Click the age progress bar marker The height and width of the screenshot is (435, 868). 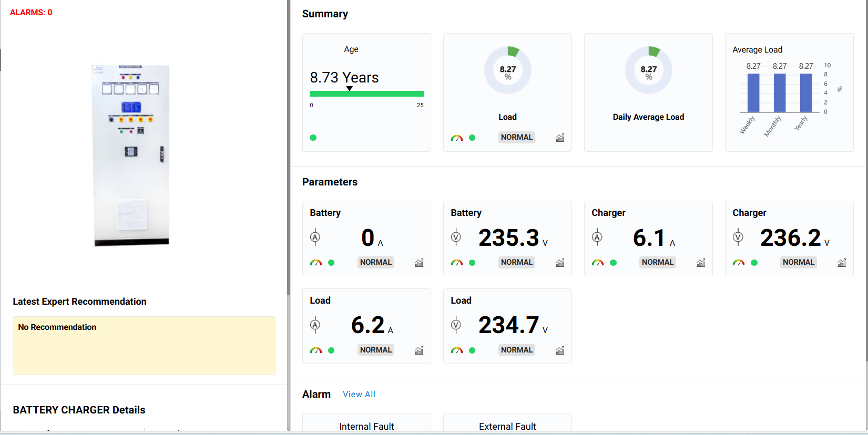pos(349,89)
